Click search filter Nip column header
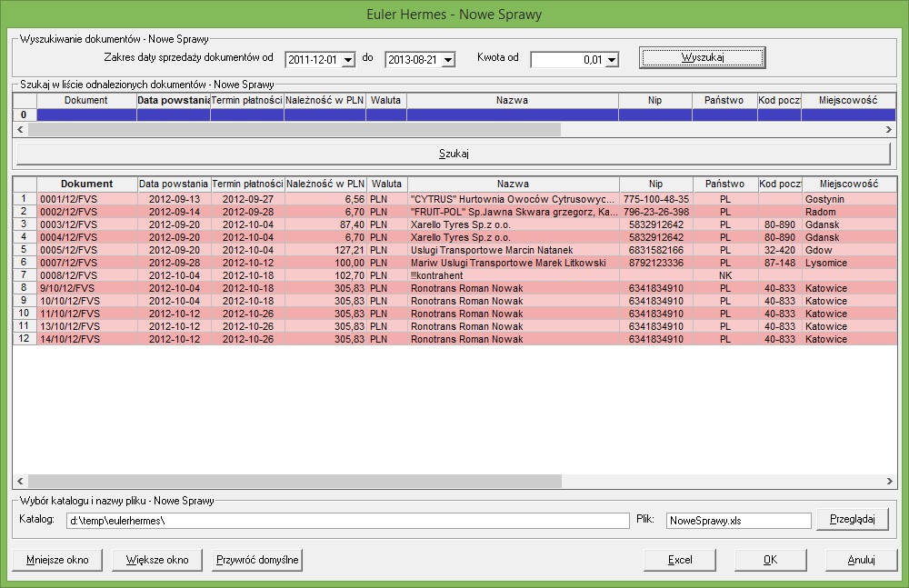 click(x=655, y=100)
